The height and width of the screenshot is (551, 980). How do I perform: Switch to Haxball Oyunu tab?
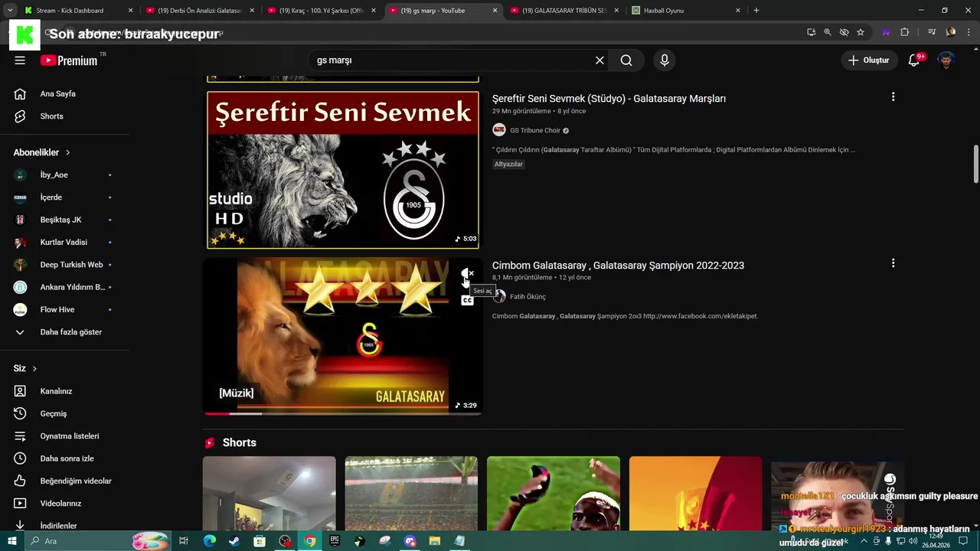point(687,11)
